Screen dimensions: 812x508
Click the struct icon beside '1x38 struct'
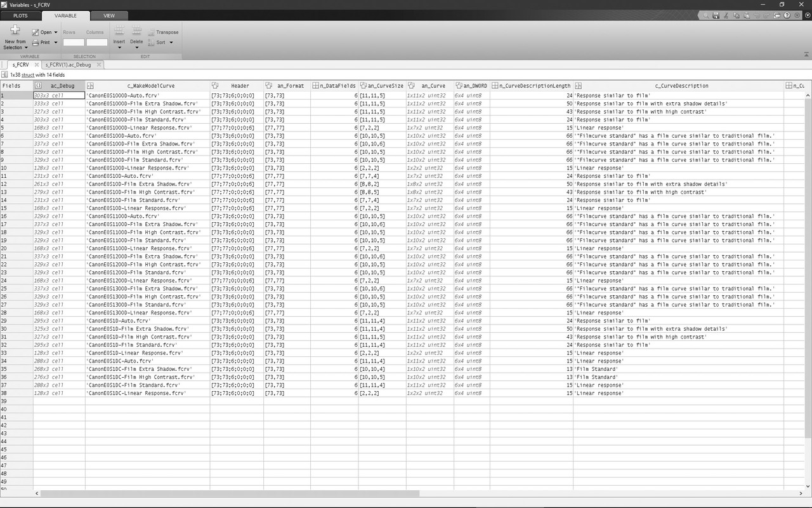click(5, 75)
